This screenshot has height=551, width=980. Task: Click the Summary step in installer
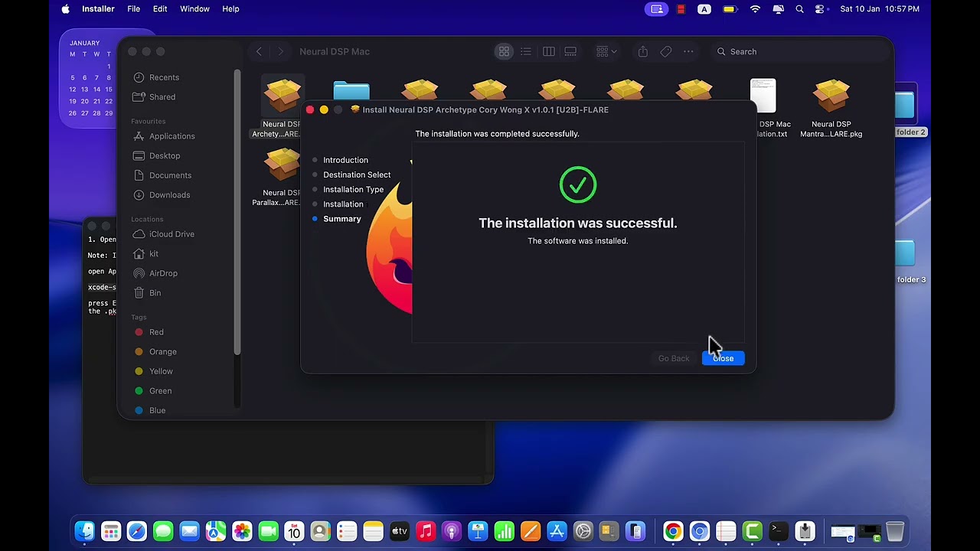(342, 219)
